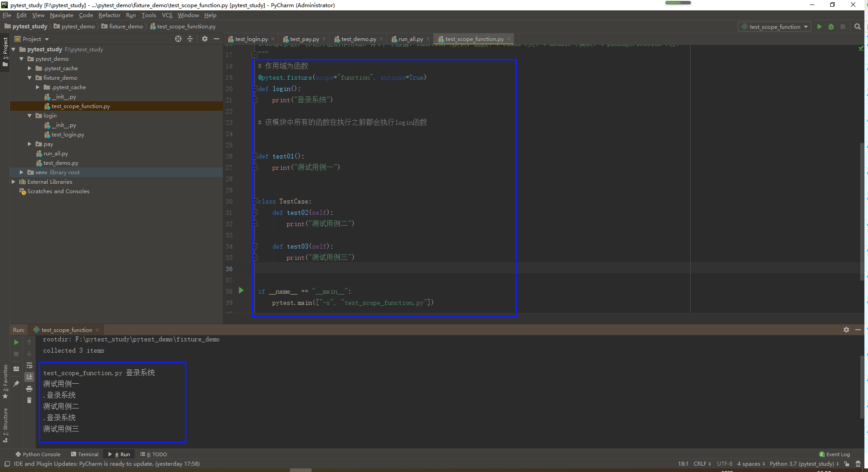Screen dimensions: 868x472
Task: Toggle the 2: Favorites side tool window
Action: (x=5, y=381)
